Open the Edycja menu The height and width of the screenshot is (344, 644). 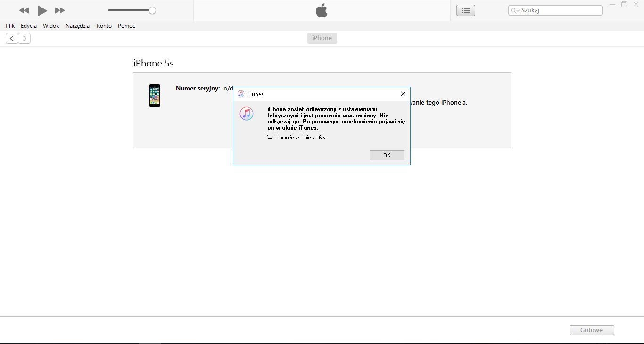tap(29, 26)
